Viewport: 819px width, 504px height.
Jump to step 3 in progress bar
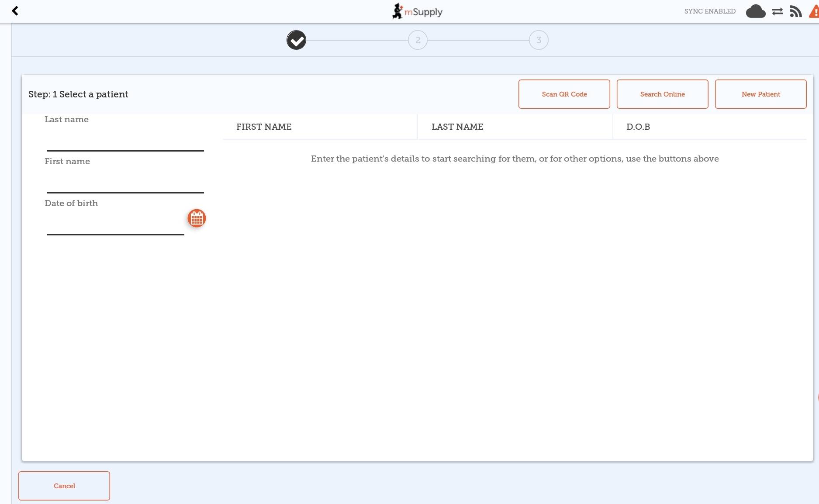[x=539, y=40]
